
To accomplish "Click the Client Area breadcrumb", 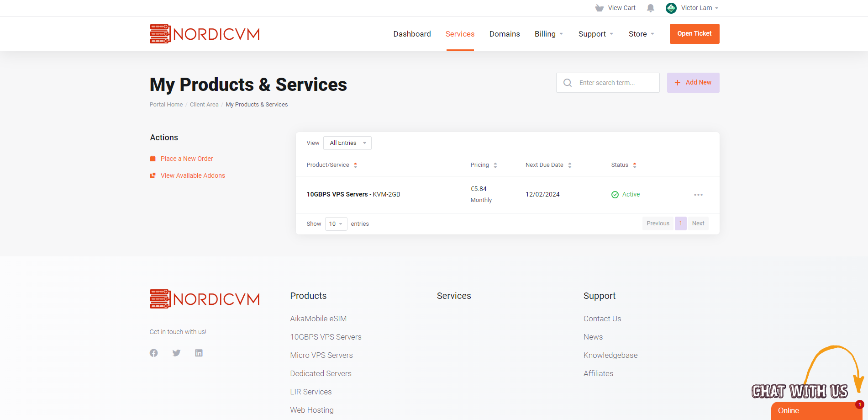I will point(204,105).
